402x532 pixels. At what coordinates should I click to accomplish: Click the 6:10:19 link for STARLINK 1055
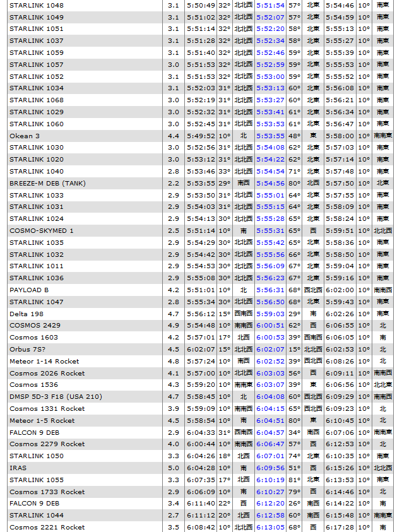point(270,480)
